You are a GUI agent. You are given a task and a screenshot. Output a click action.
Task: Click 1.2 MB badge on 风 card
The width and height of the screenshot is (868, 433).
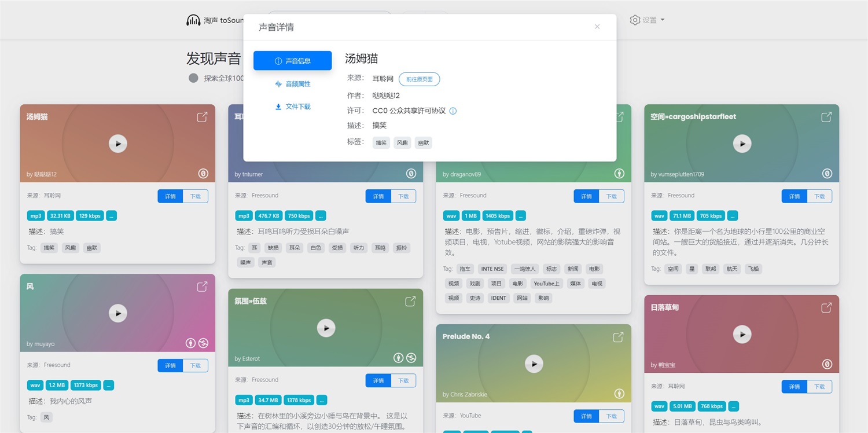pos(57,386)
